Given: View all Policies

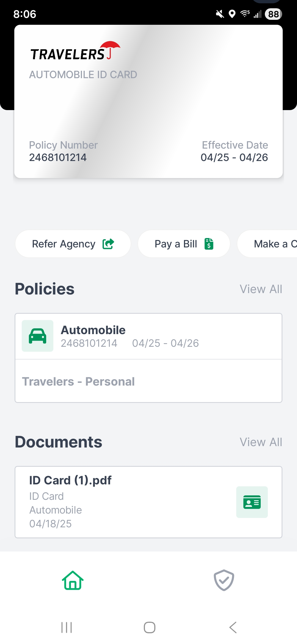Looking at the screenshot, I should click(x=261, y=289).
